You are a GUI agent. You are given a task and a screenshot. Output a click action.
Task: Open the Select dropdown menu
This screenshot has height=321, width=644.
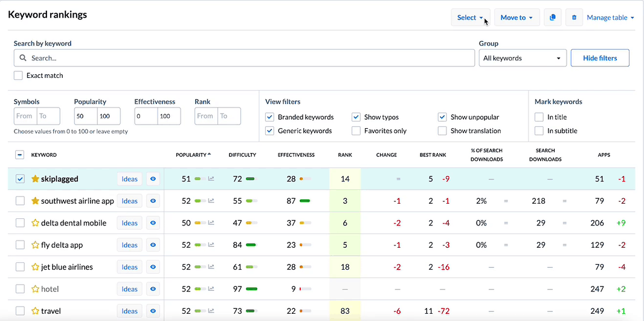470,18
